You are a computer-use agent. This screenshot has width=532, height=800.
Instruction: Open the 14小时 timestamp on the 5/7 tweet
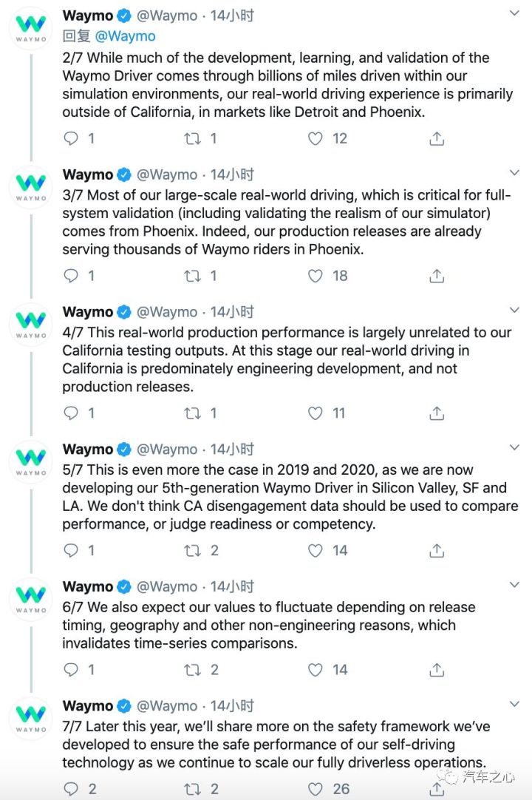pyautogui.click(x=232, y=450)
